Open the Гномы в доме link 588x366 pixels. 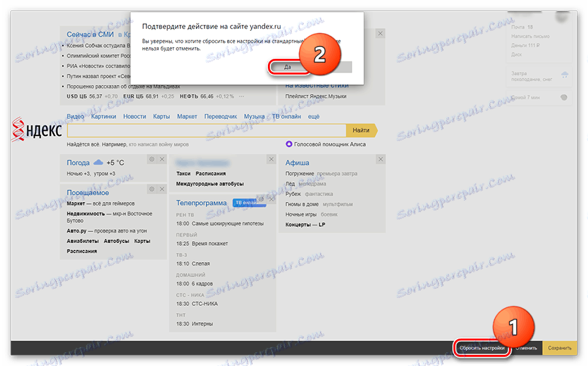pos(302,204)
